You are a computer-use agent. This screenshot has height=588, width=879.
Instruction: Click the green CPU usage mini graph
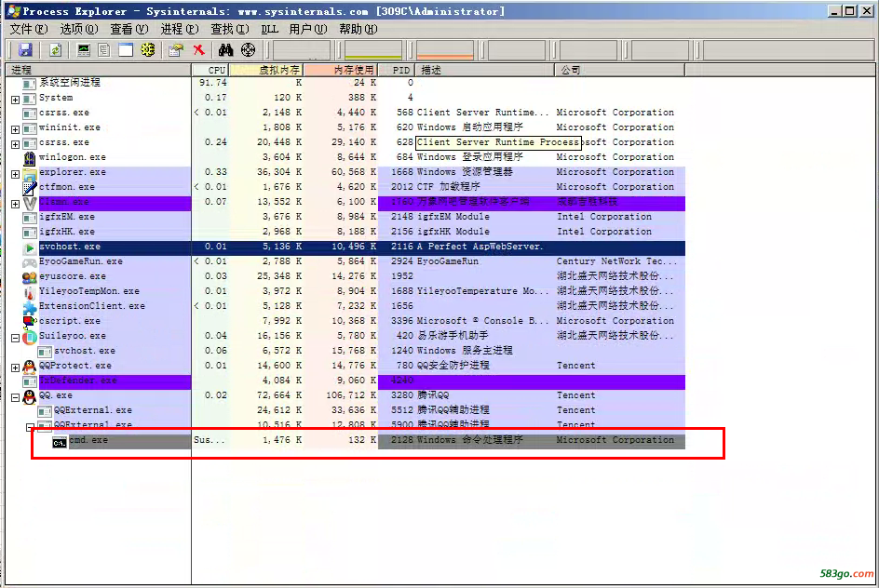pos(373,50)
